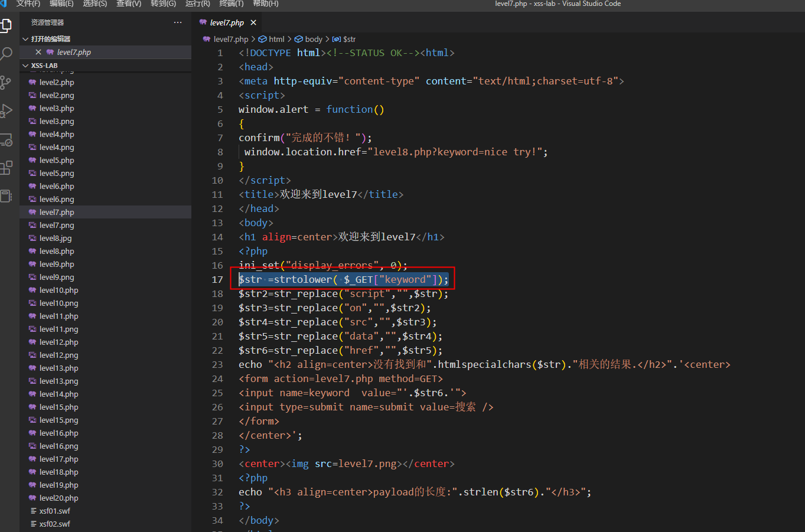Image resolution: width=805 pixels, height=532 pixels.
Task: Click the image icon beside level5.png
Action: coord(32,173)
